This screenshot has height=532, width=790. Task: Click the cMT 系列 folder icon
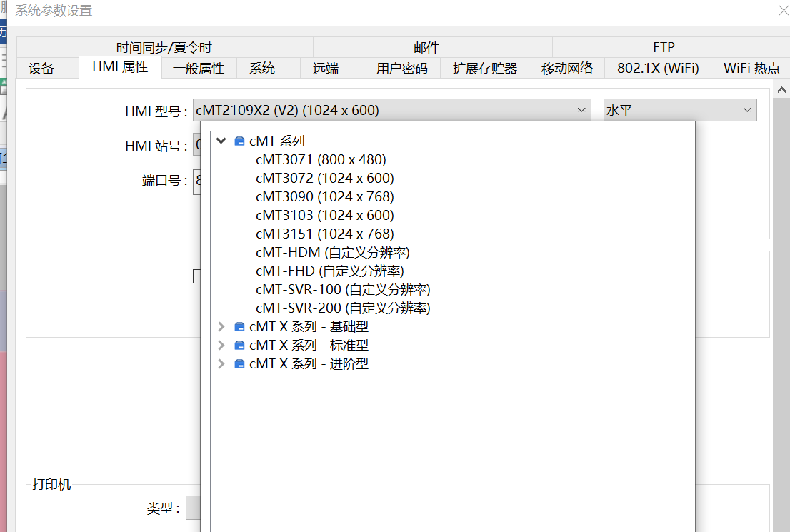pyautogui.click(x=240, y=141)
